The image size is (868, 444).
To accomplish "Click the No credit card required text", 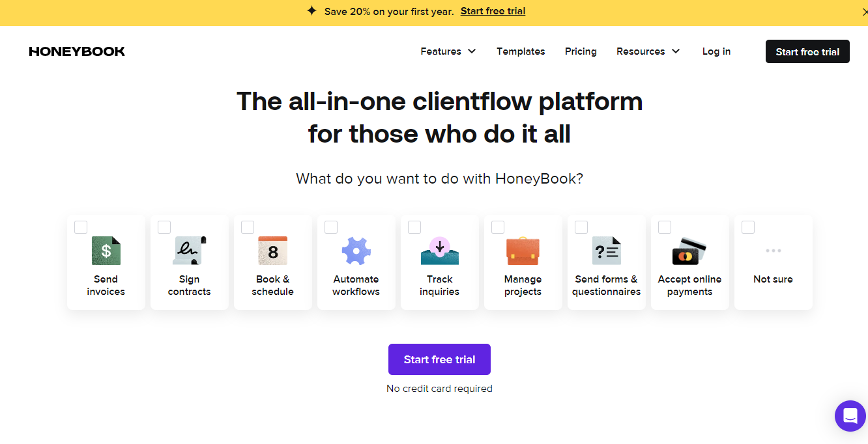I will tap(439, 389).
